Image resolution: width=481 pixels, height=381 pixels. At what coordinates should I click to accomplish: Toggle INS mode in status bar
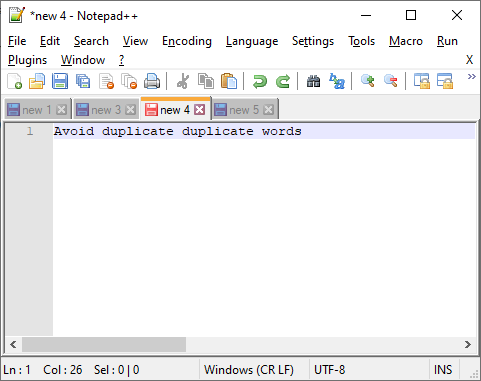coord(444,370)
